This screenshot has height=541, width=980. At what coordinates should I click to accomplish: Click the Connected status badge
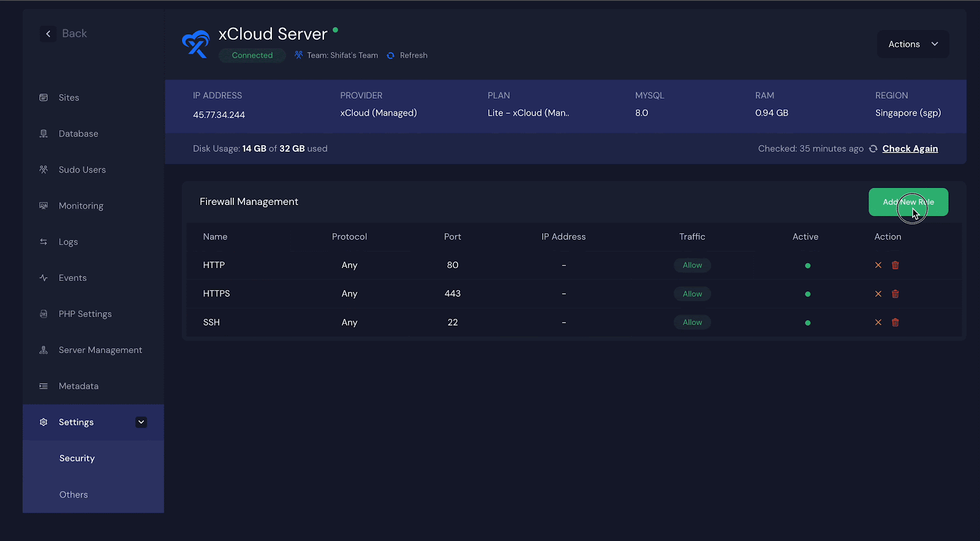[x=252, y=55]
